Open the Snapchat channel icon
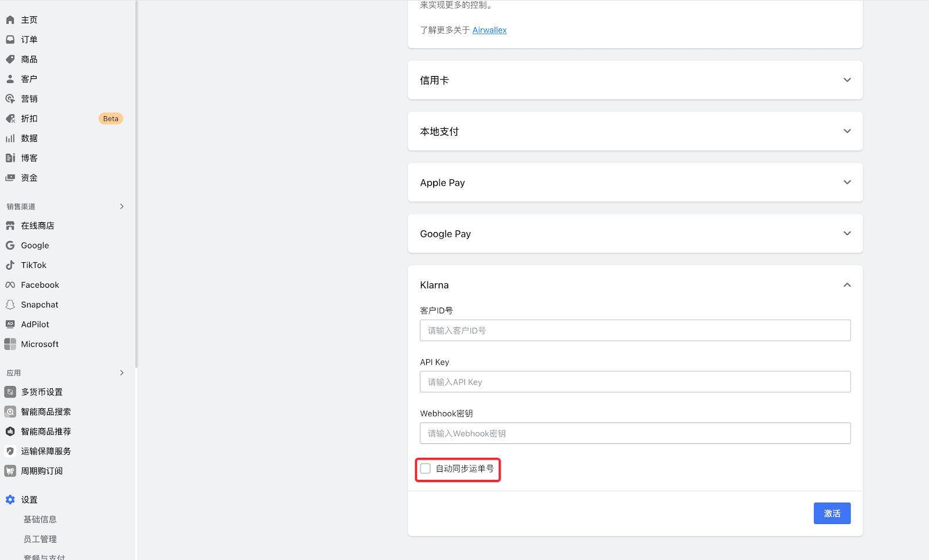This screenshot has height=560, width=929. point(10,305)
